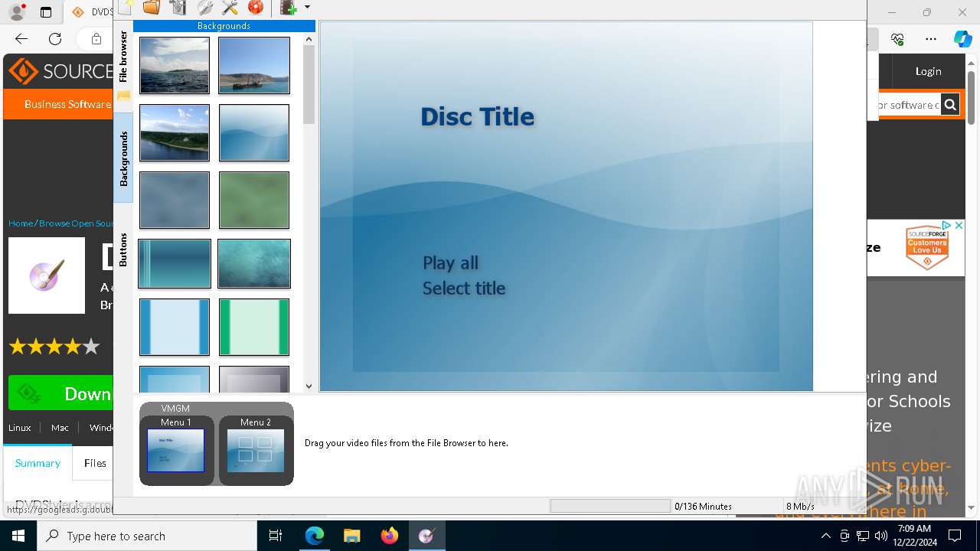The width and height of the screenshot is (980, 551).
Task: Pick the green coastline background thumbnail
Action: tap(175, 132)
